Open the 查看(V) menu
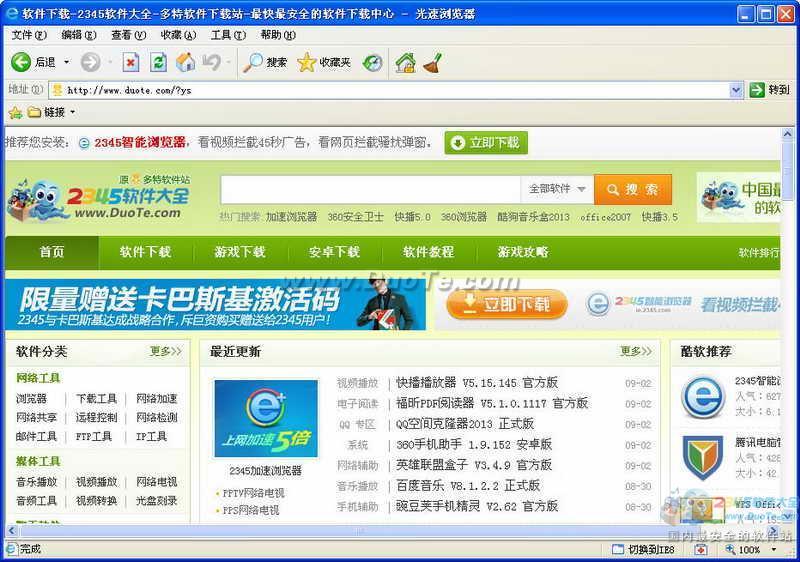This screenshot has height=562, width=800. 129,35
